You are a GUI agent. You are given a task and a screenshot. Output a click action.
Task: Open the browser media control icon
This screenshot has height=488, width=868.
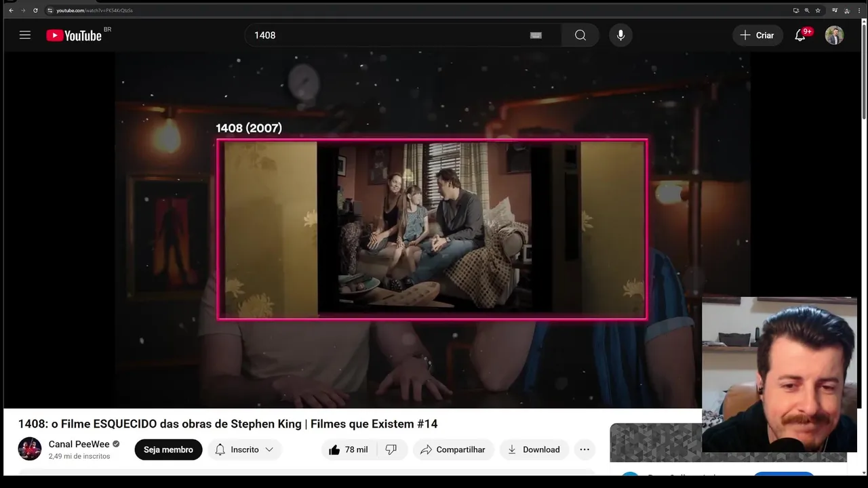click(835, 10)
